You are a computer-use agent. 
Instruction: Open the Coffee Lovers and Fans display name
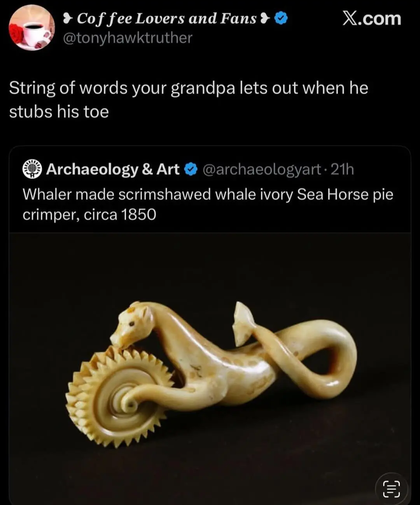(x=166, y=18)
